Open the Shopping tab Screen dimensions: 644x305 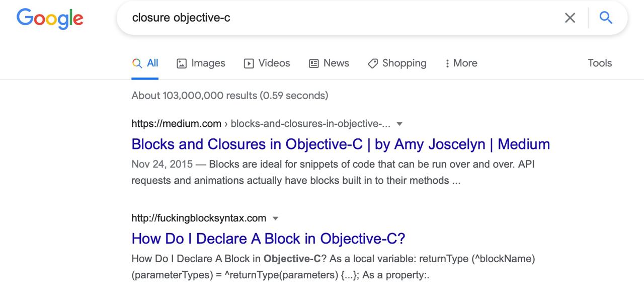397,63
